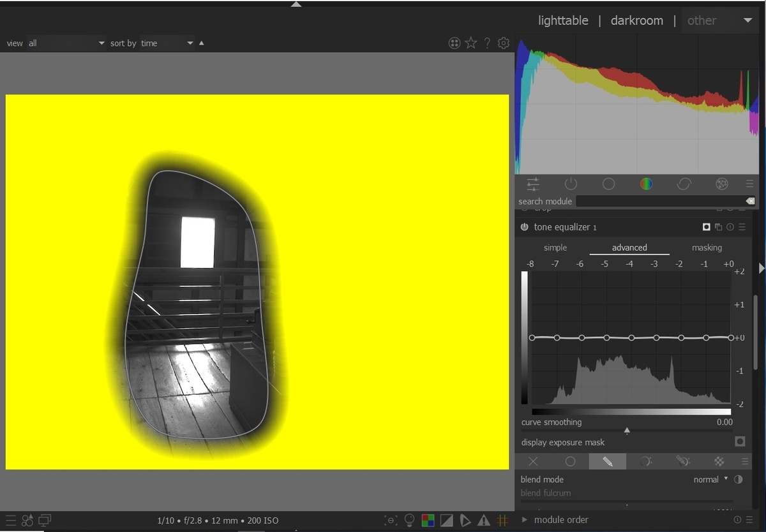This screenshot has height=532, width=766.
Task: Toggle second darkroom window icon
Action: pyautogui.click(x=45, y=521)
